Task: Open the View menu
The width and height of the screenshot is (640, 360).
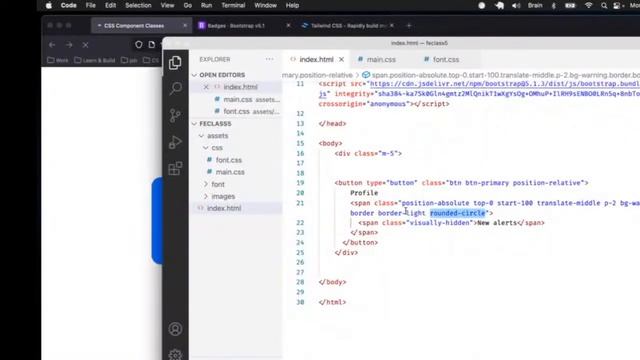Action: pos(167,5)
